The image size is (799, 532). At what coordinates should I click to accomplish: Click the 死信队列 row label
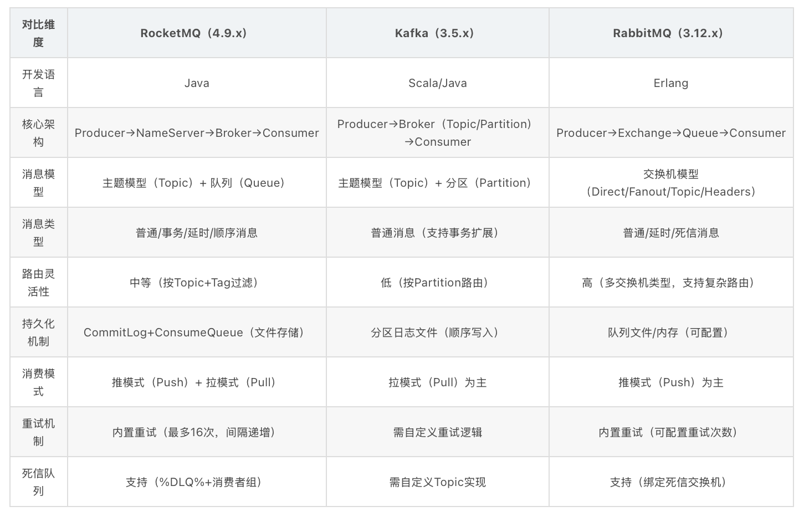[x=39, y=482]
